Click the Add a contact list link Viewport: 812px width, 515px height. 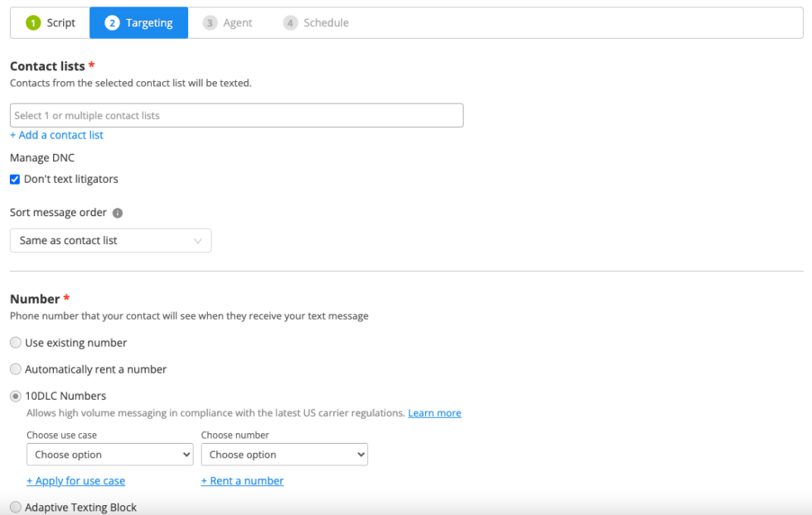point(56,135)
